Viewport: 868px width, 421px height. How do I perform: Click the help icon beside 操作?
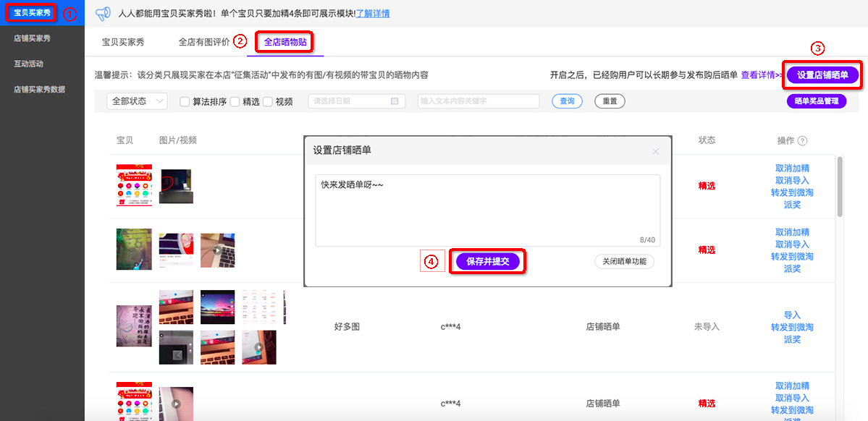click(x=802, y=141)
